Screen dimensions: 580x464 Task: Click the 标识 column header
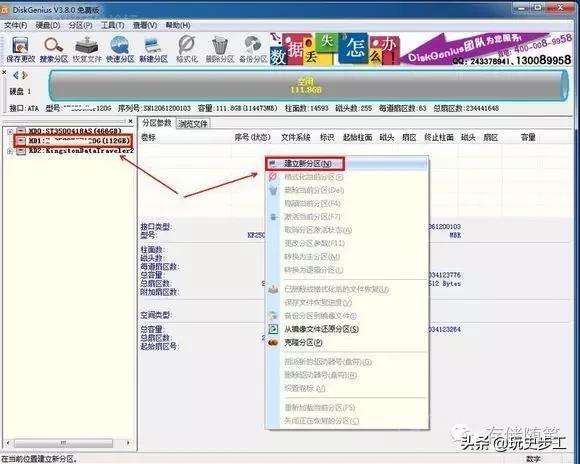(x=327, y=137)
